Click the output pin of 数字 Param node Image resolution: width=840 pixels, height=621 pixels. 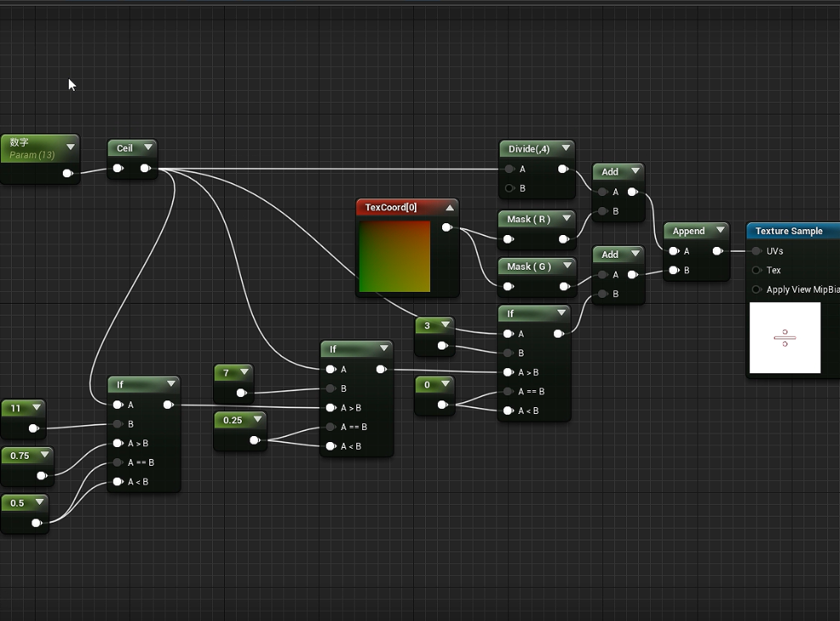click(x=67, y=173)
